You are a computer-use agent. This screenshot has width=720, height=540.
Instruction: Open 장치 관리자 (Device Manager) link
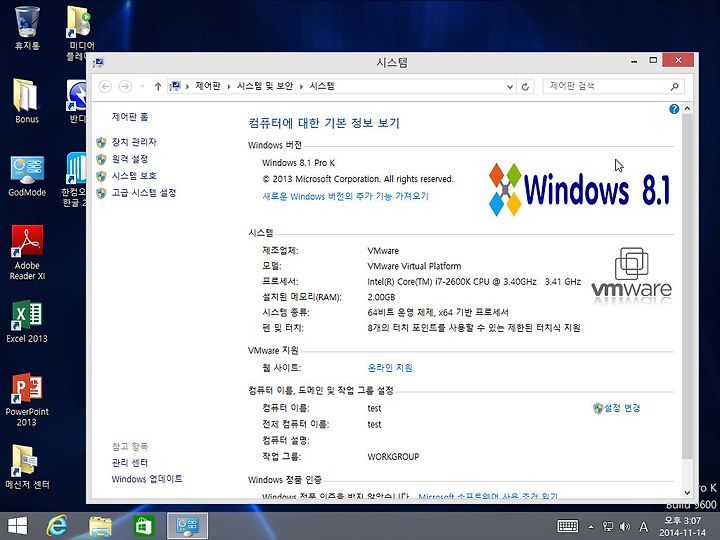pos(134,142)
